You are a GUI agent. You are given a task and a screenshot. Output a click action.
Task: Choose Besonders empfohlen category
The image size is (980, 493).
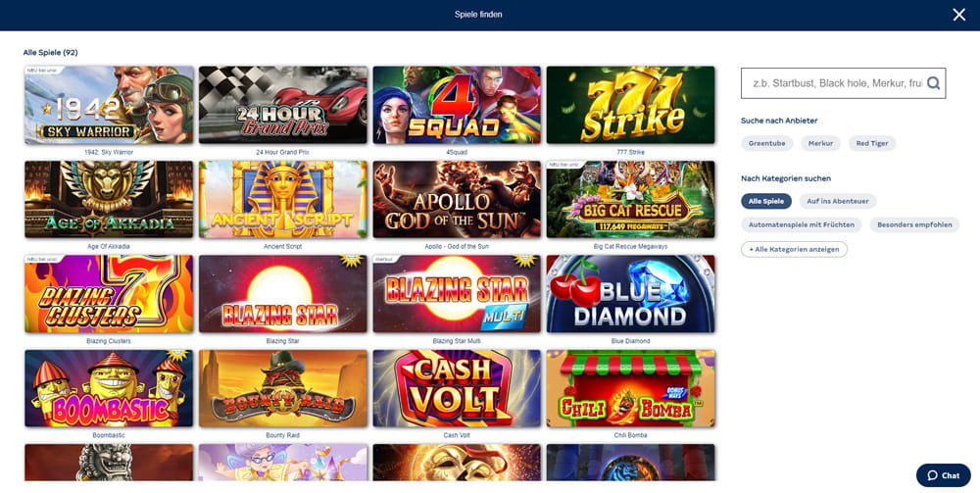914,225
